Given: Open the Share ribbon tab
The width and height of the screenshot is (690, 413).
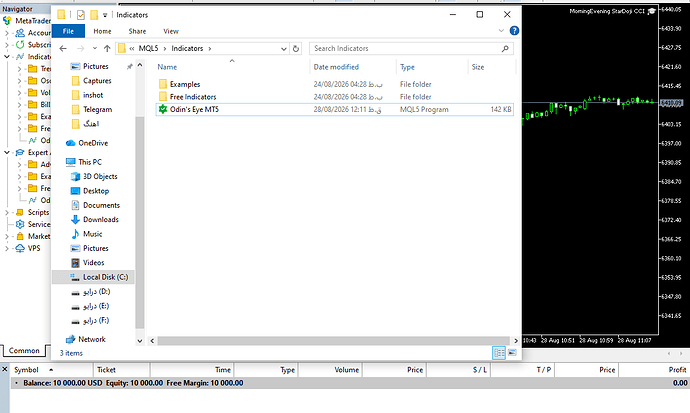Looking at the screenshot, I should coord(137,31).
